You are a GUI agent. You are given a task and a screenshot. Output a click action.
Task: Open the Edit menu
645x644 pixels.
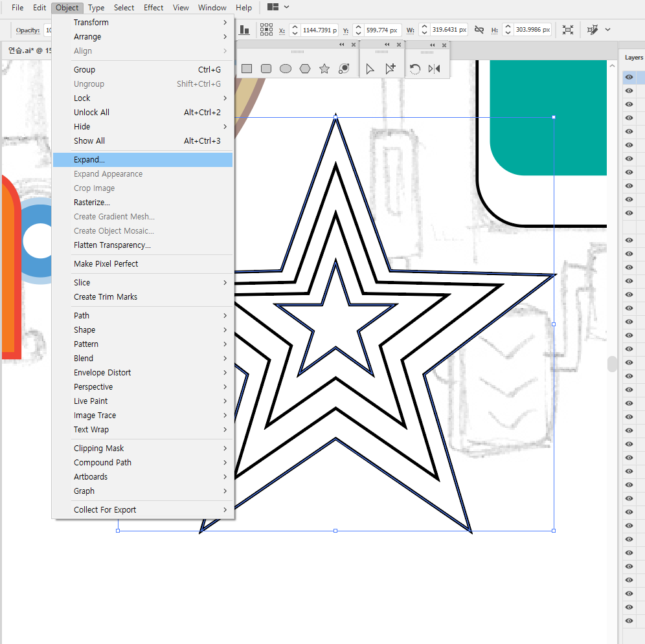pos(40,7)
